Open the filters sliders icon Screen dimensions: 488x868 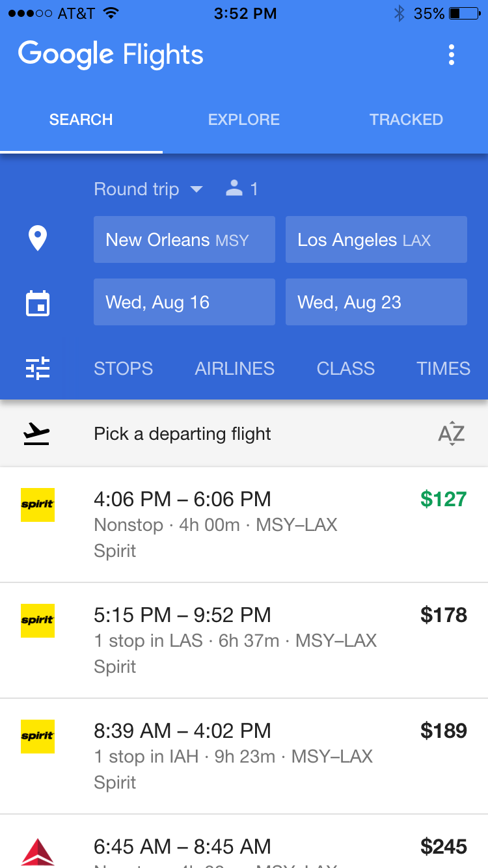coord(38,368)
